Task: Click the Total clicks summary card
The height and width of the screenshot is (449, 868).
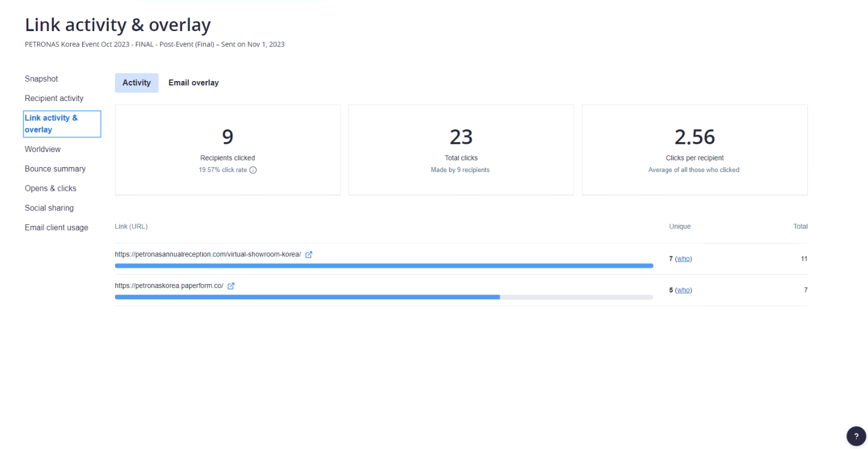Action: tap(461, 150)
